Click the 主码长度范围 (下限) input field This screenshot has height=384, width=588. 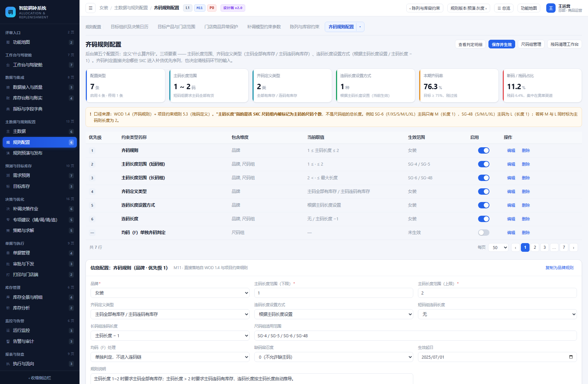[334, 293]
